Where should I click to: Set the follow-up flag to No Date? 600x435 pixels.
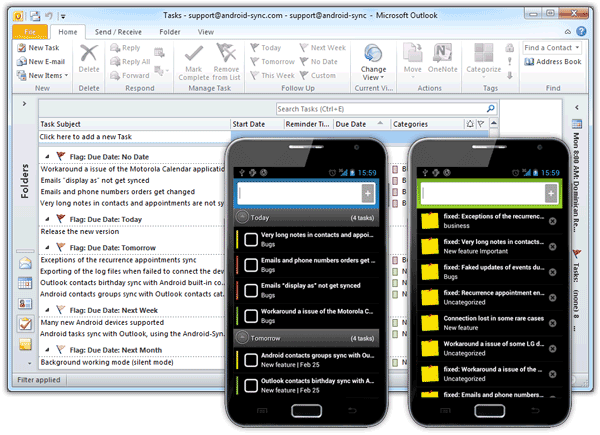pos(318,62)
